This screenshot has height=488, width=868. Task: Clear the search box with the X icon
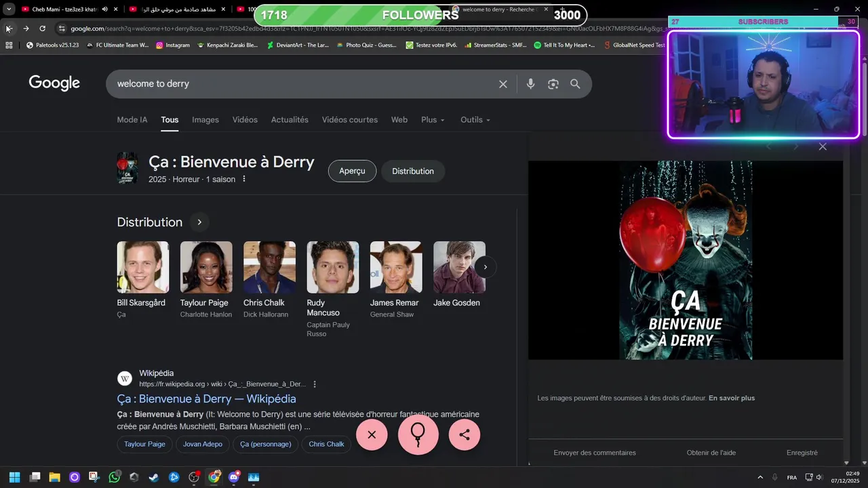pyautogui.click(x=503, y=84)
